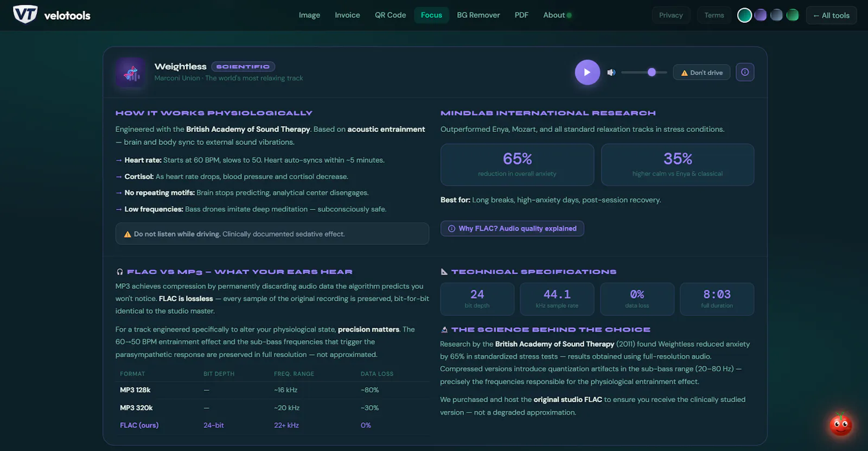Screen dimensions: 868x451
Task: Open Why FLAC? Audio quality explained
Action: (512, 228)
